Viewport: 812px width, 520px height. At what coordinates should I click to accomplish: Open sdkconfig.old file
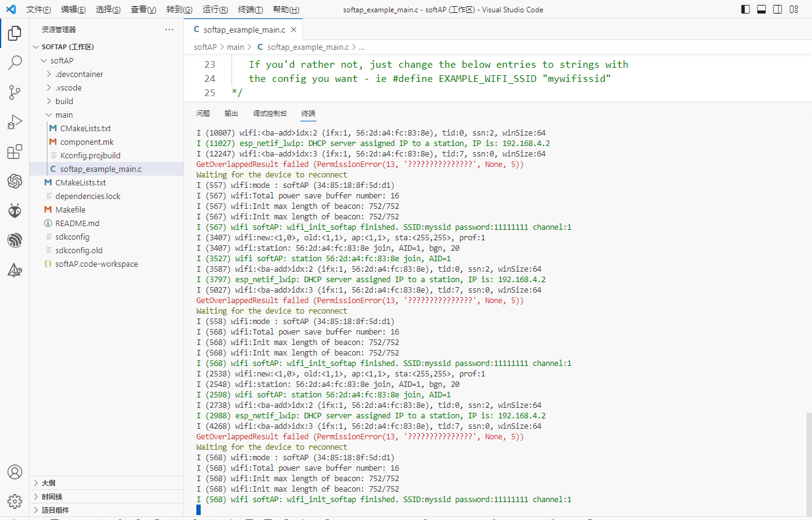coord(107,250)
